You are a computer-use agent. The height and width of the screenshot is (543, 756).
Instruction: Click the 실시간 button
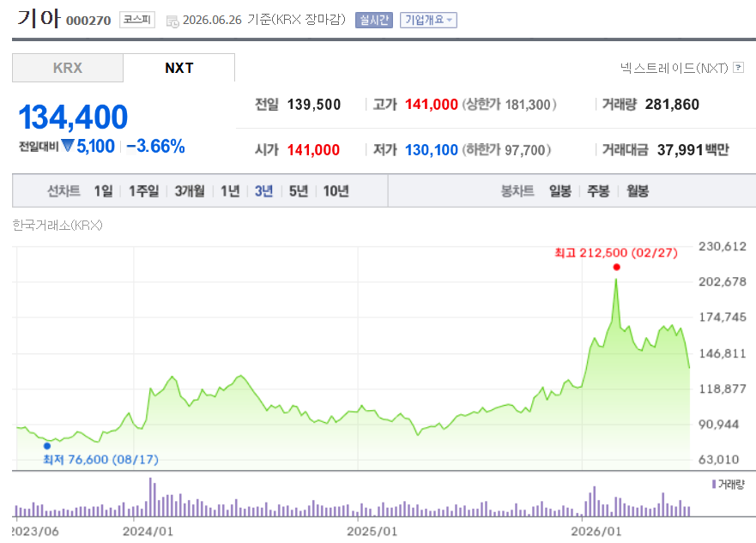point(373,20)
